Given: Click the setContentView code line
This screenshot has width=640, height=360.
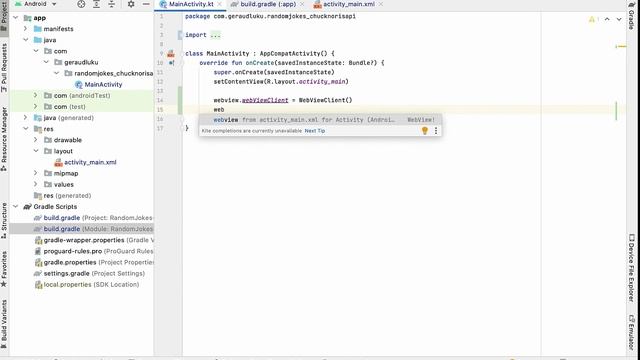Looking at the screenshot, I should pyautogui.click(x=281, y=82).
